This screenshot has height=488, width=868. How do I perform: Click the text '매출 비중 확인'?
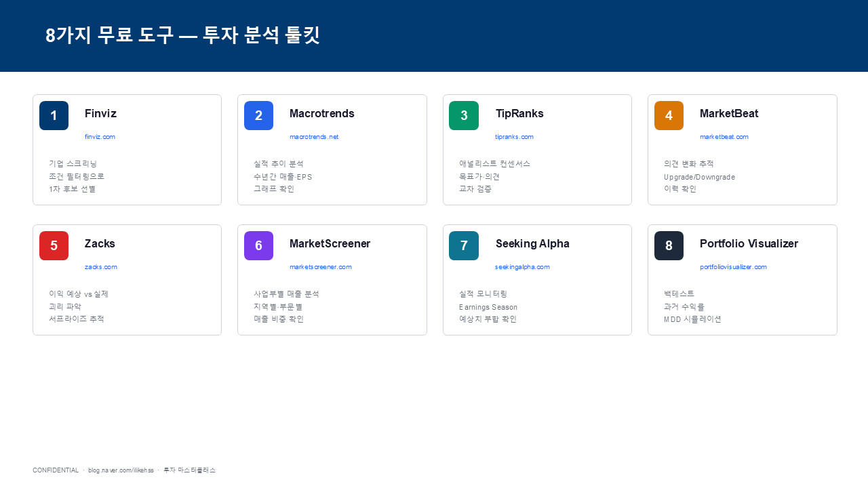pyautogui.click(x=279, y=319)
